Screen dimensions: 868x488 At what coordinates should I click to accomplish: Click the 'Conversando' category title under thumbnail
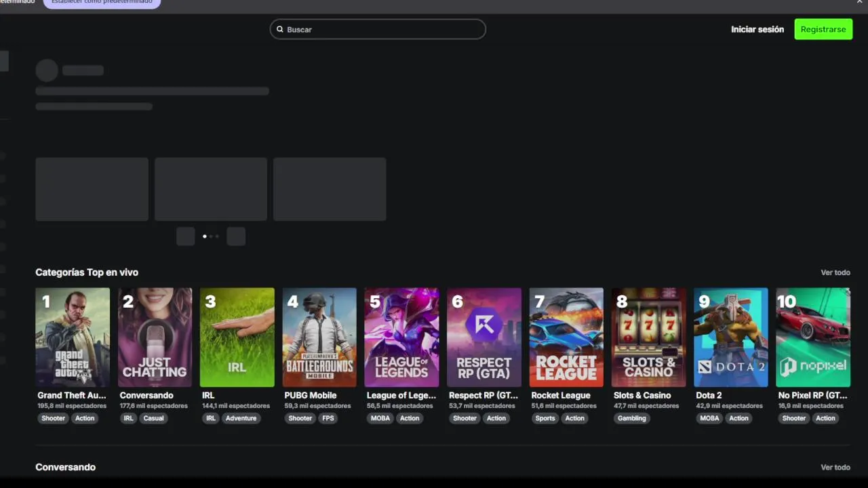click(x=146, y=396)
